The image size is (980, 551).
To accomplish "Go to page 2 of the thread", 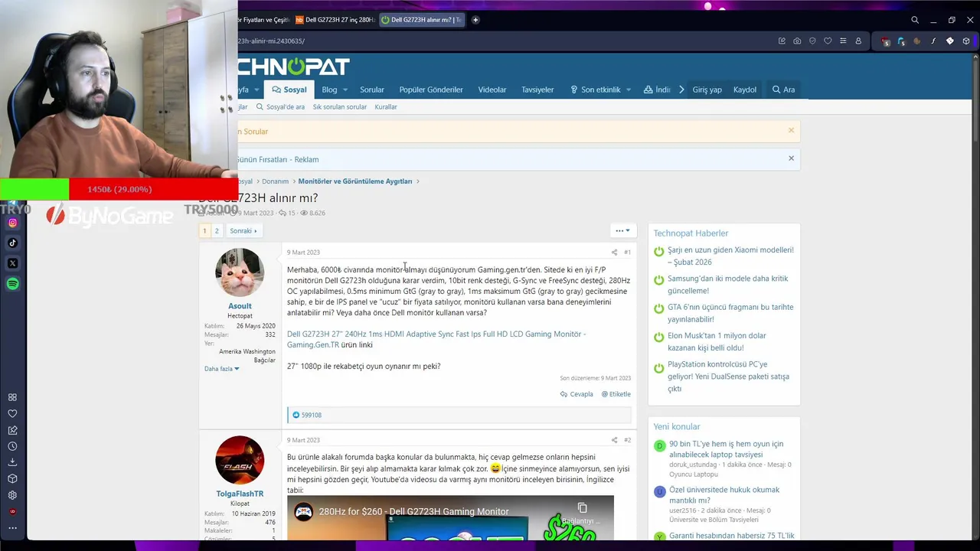I will pyautogui.click(x=217, y=230).
